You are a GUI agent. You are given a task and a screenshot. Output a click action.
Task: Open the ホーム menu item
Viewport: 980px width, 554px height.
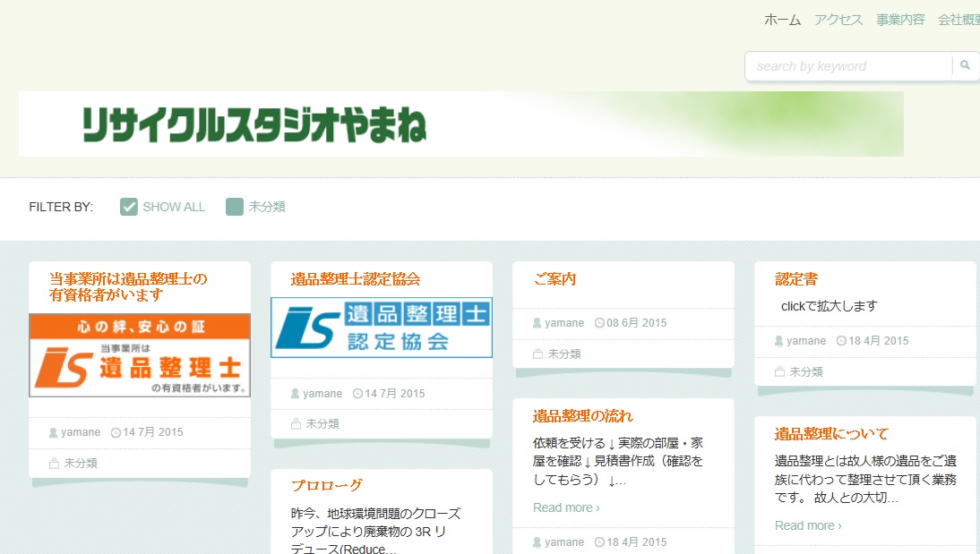click(782, 20)
